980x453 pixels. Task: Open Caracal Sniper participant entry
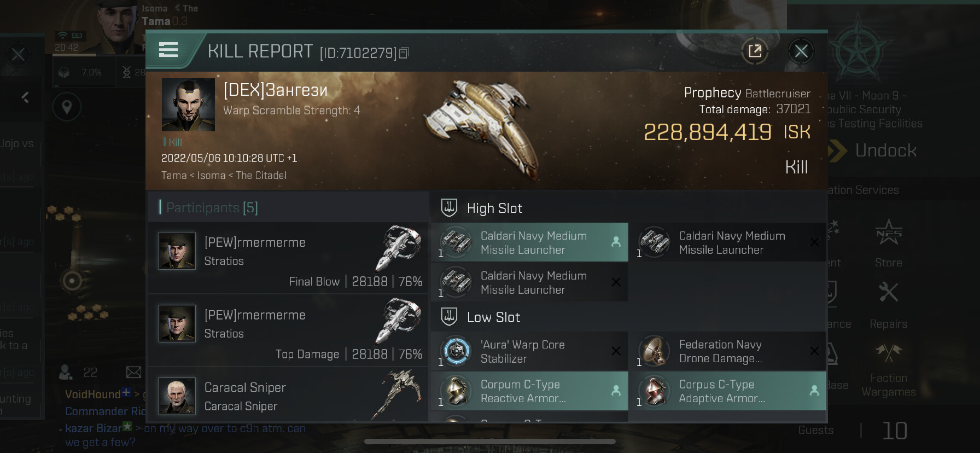(288, 395)
